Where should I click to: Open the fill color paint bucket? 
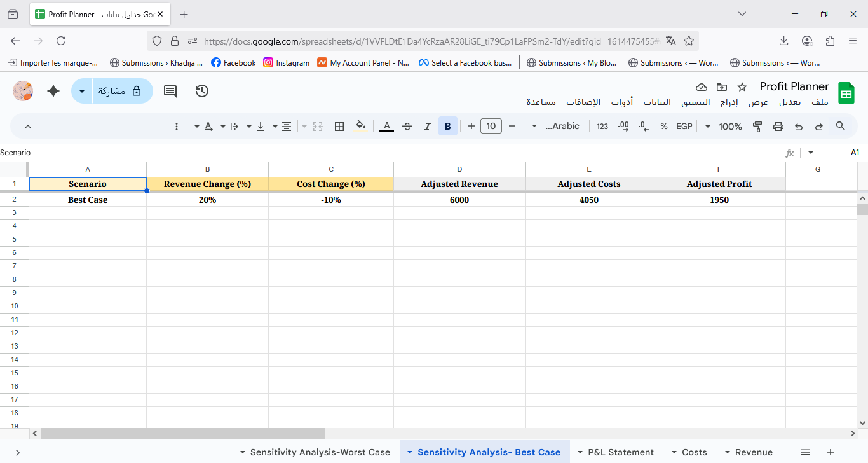click(x=360, y=127)
